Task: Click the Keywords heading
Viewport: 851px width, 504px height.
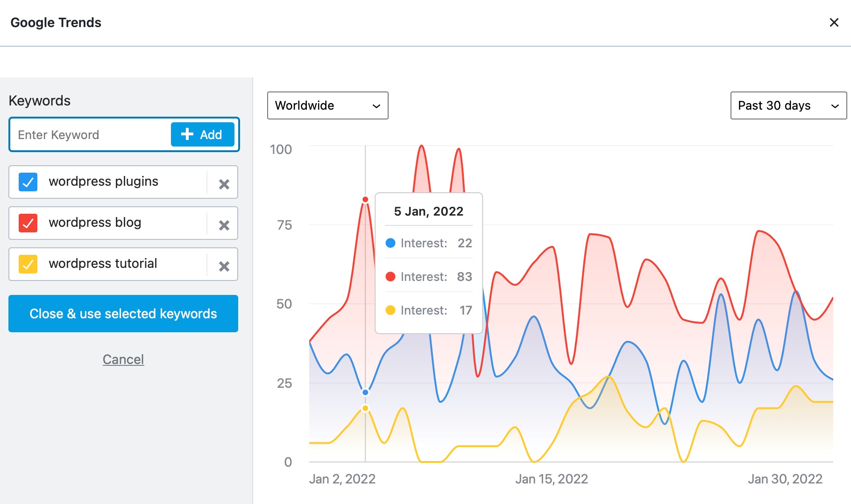Action: tap(40, 101)
